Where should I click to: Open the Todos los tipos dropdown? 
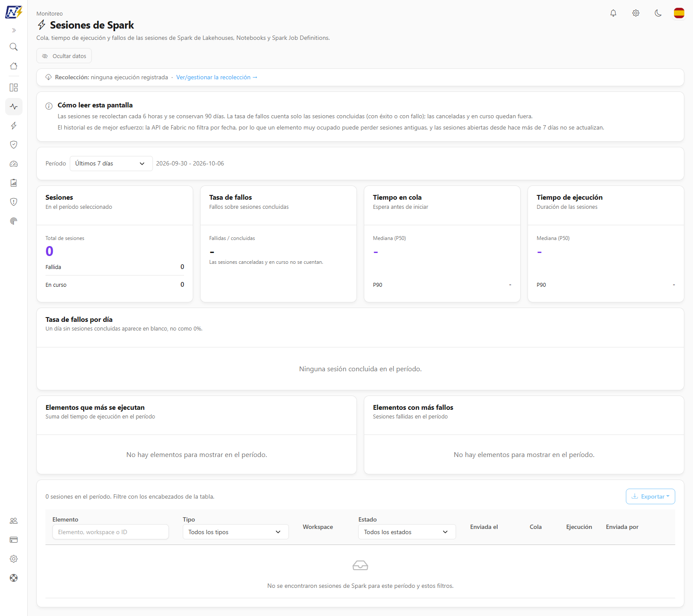(236, 532)
